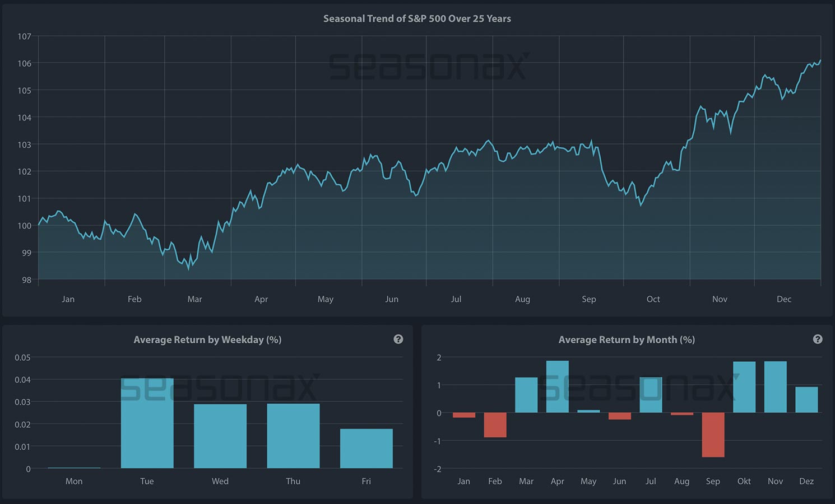Click the '0.05' value on weekday chart y-axis
Viewport: 835px width, 504px height.
(22, 357)
